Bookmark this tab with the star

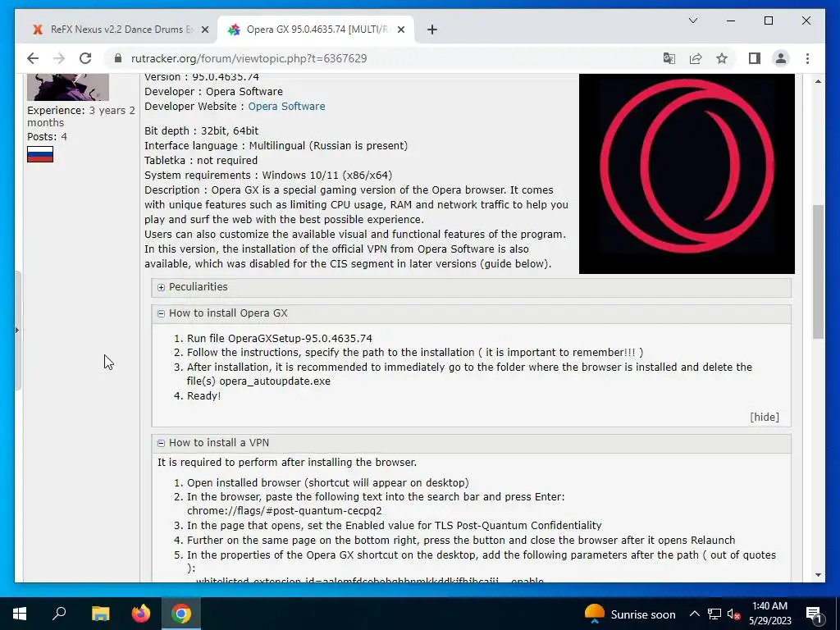[722, 58]
